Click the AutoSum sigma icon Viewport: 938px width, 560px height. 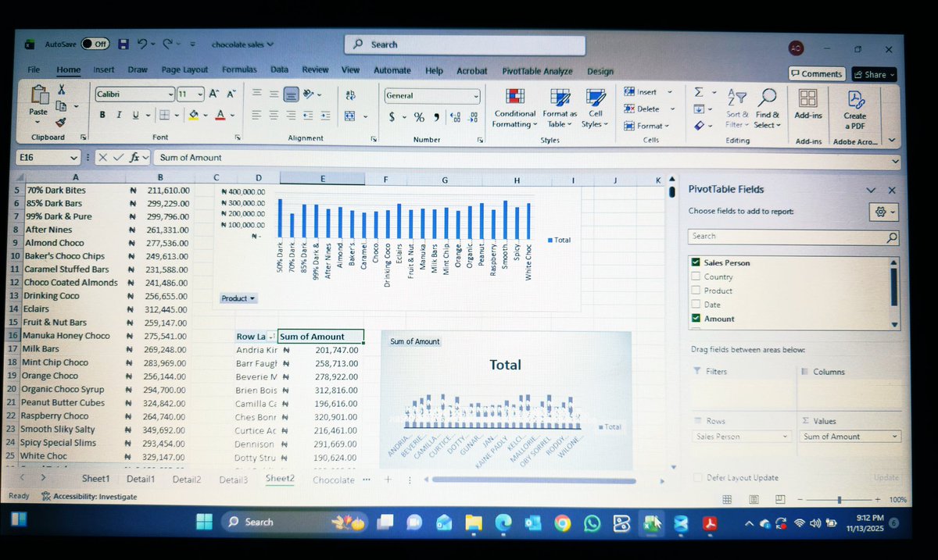click(x=700, y=91)
